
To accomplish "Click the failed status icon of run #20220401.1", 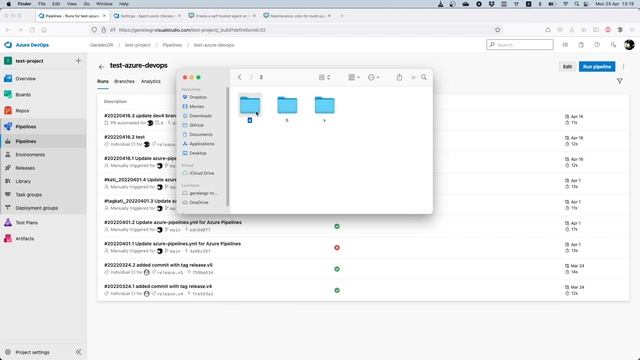I will coord(337,248).
